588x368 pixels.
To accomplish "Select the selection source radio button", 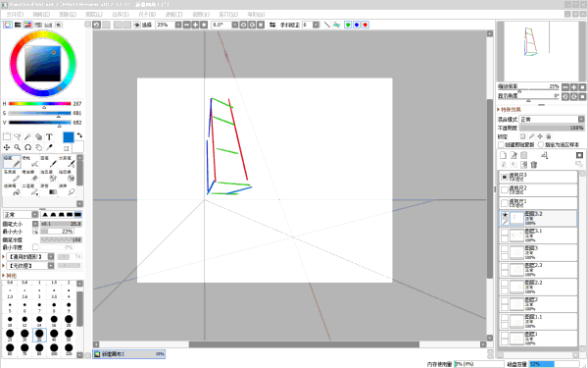I will coord(541,144).
